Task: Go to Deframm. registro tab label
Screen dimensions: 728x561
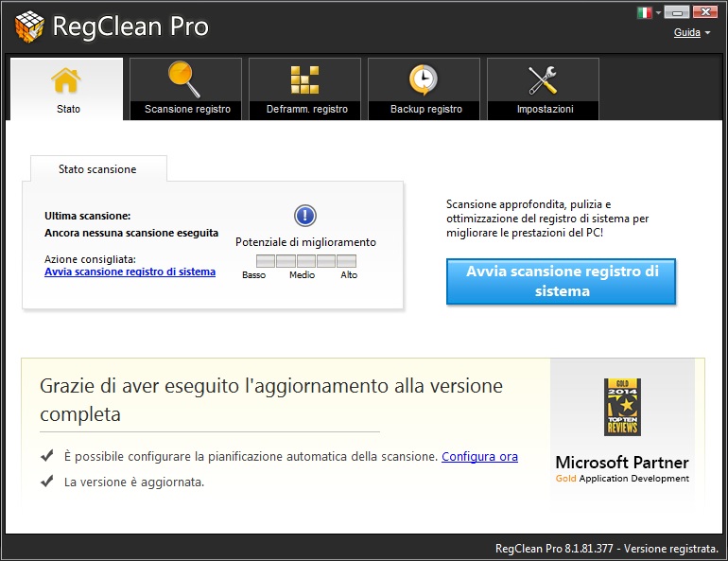Action: (307, 109)
